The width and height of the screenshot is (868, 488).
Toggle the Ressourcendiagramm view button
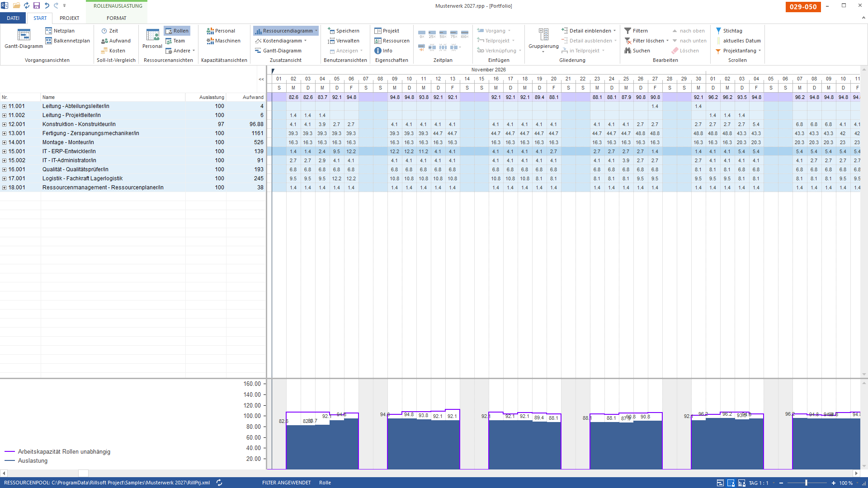tap(286, 31)
